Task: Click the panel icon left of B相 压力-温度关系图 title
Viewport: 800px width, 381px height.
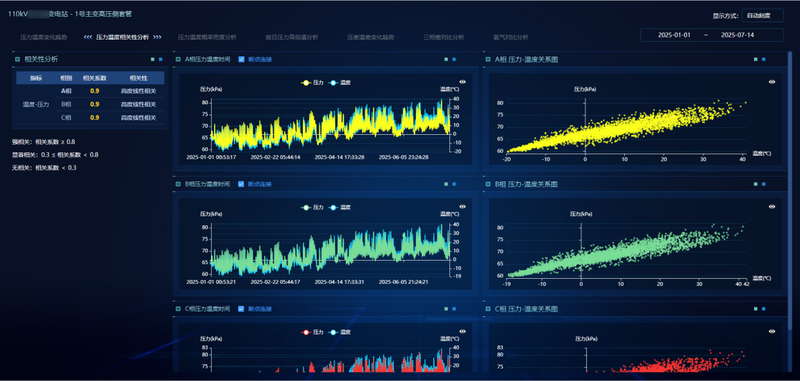Action: point(489,184)
